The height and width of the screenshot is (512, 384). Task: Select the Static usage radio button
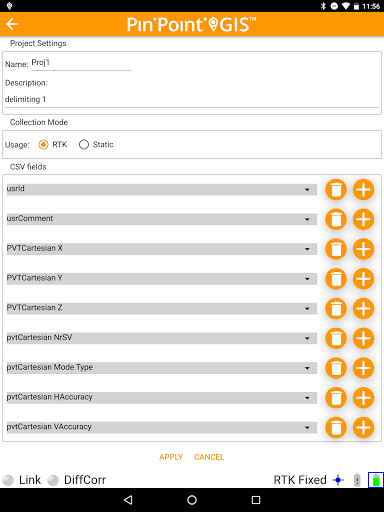(84, 145)
